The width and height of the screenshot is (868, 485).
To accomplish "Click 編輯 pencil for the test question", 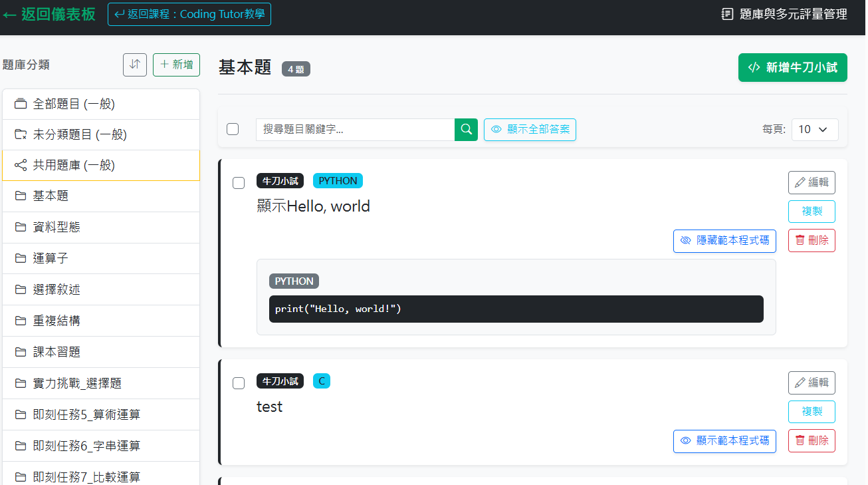I will coord(812,383).
